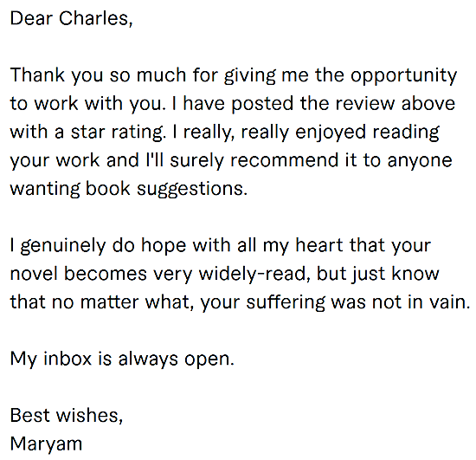Click the word 'enjoyed' in the letter
Viewport: 476px width, 460px height.
pos(331,133)
